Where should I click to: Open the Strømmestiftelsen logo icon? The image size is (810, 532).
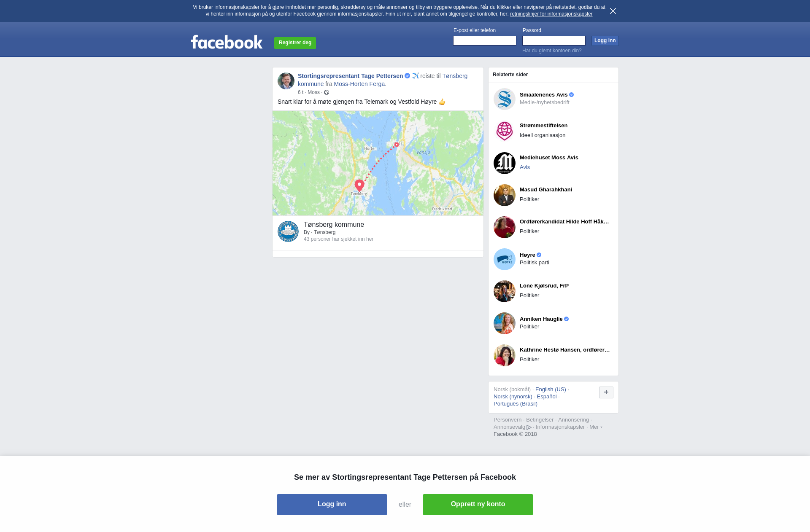point(505,131)
